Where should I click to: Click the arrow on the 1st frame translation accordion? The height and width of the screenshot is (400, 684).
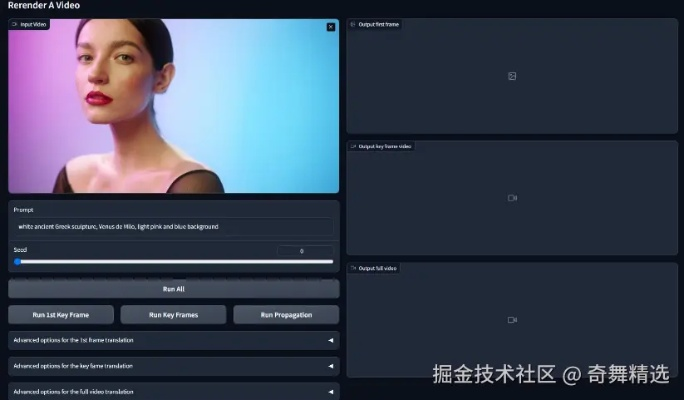pyautogui.click(x=331, y=340)
